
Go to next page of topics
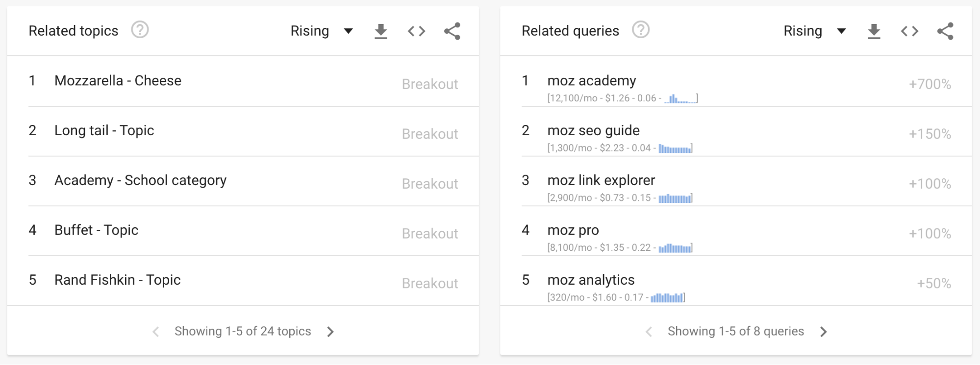pyautogui.click(x=331, y=331)
